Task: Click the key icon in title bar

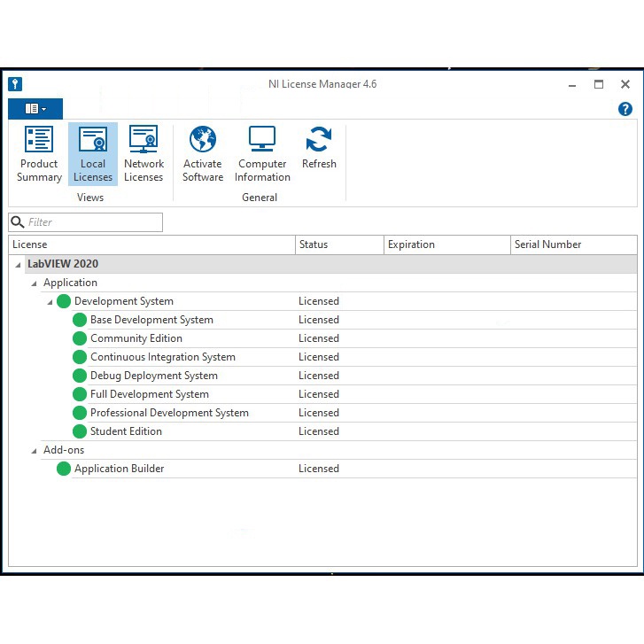Action: coord(15,84)
